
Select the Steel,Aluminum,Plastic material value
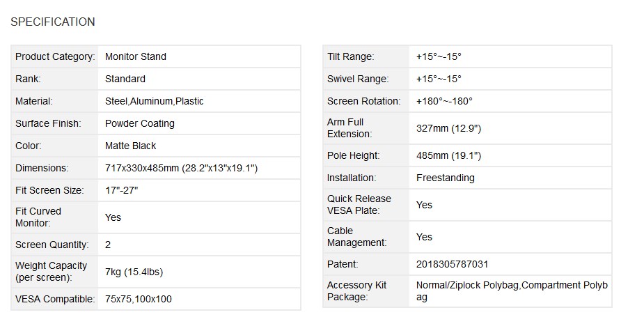coord(154,101)
